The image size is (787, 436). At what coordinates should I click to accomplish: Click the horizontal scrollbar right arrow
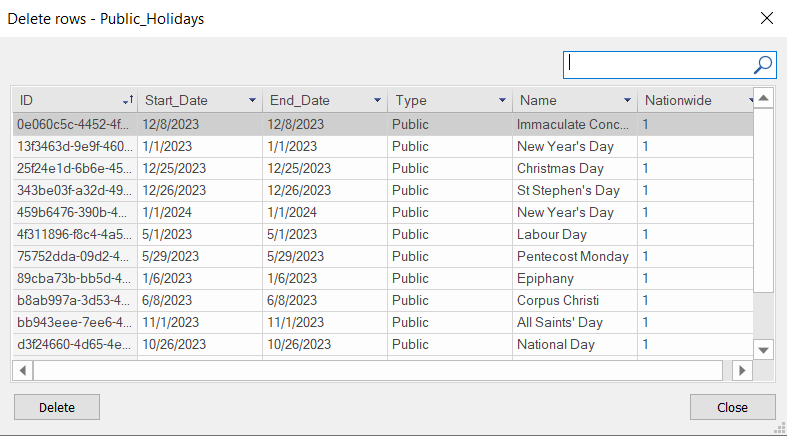pos(741,370)
